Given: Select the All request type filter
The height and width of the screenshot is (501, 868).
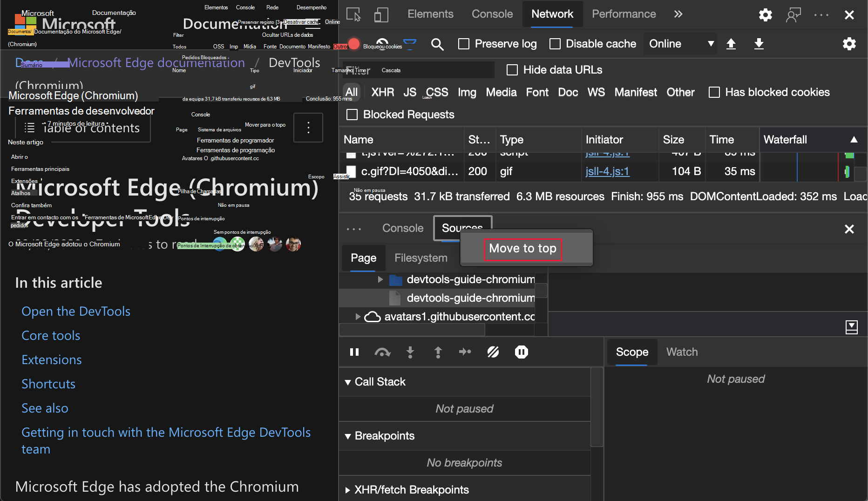Looking at the screenshot, I should point(352,92).
